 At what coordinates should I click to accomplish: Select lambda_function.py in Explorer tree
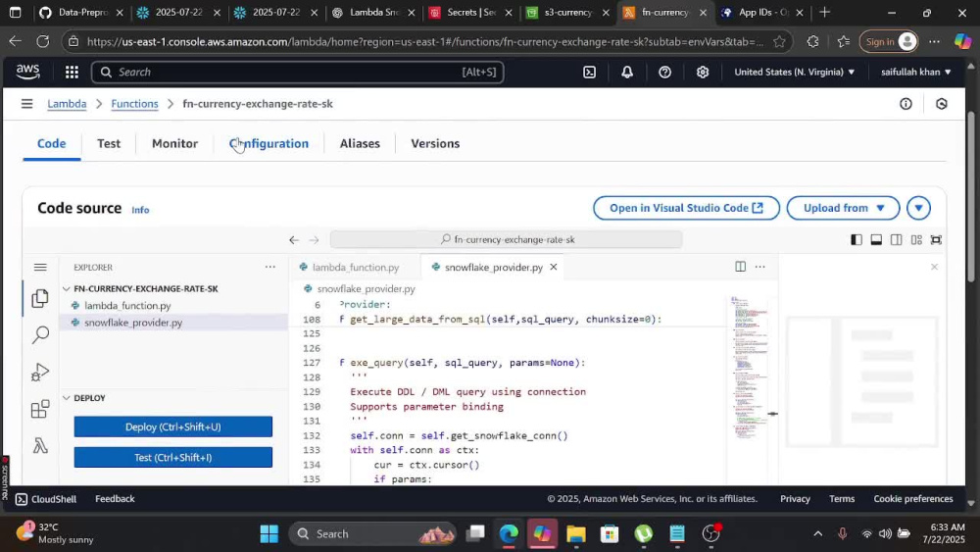127,306
